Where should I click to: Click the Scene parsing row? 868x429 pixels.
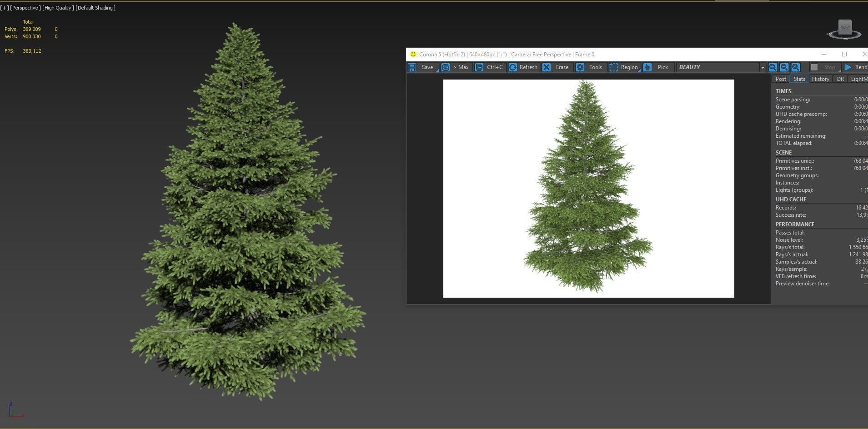point(822,100)
